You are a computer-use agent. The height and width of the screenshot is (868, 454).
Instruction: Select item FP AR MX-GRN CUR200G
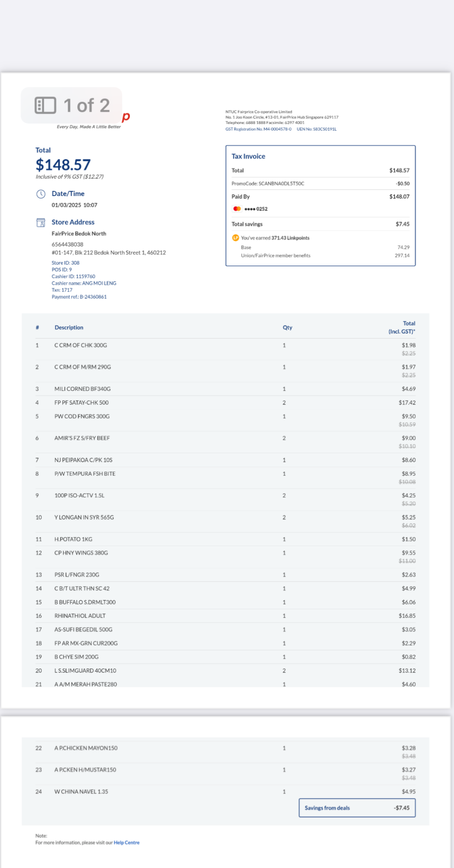pyautogui.click(x=86, y=643)
